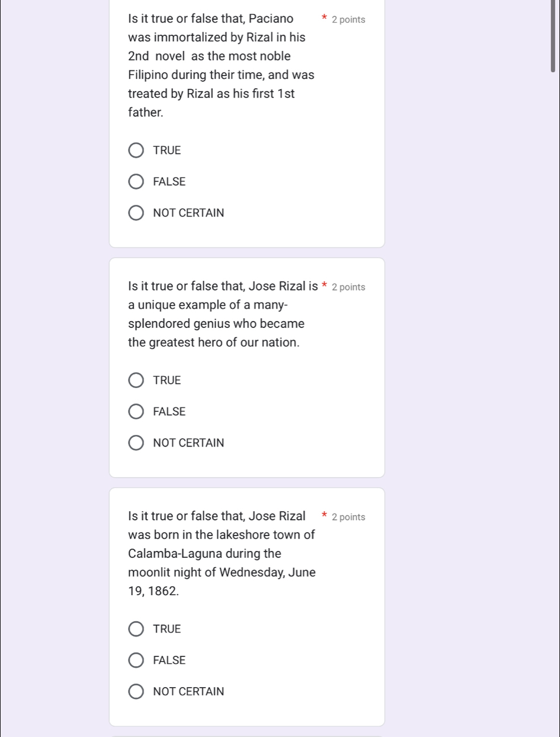Choose NOT CERTAIN for the Paciano question
Screen dimensions: 560x737
[x=136, y=213]
